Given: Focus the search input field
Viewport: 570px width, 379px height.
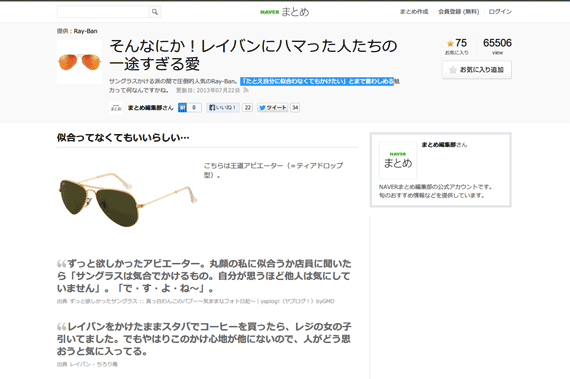Looking at the screenshot, I should [103, 12].
